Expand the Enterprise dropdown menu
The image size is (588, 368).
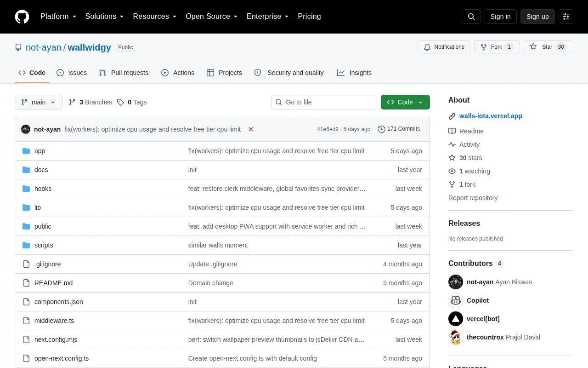[268, 17]
